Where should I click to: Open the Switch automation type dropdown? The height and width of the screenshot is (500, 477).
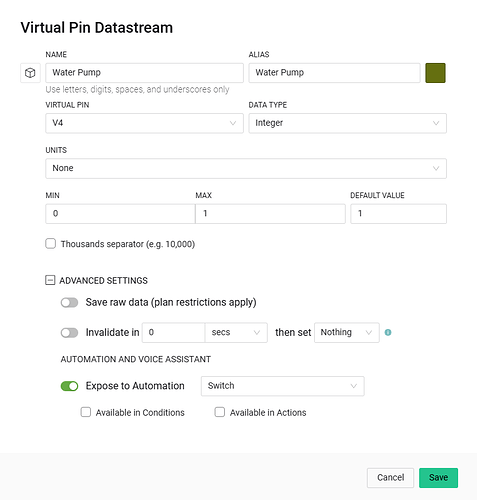(283, 386)
